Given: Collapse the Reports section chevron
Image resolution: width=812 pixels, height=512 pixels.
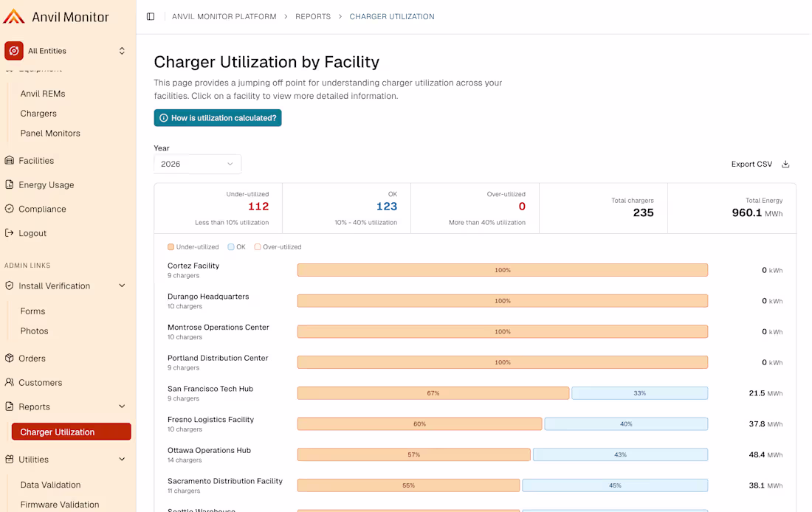Looking at the screenshot, I should 123,407.
